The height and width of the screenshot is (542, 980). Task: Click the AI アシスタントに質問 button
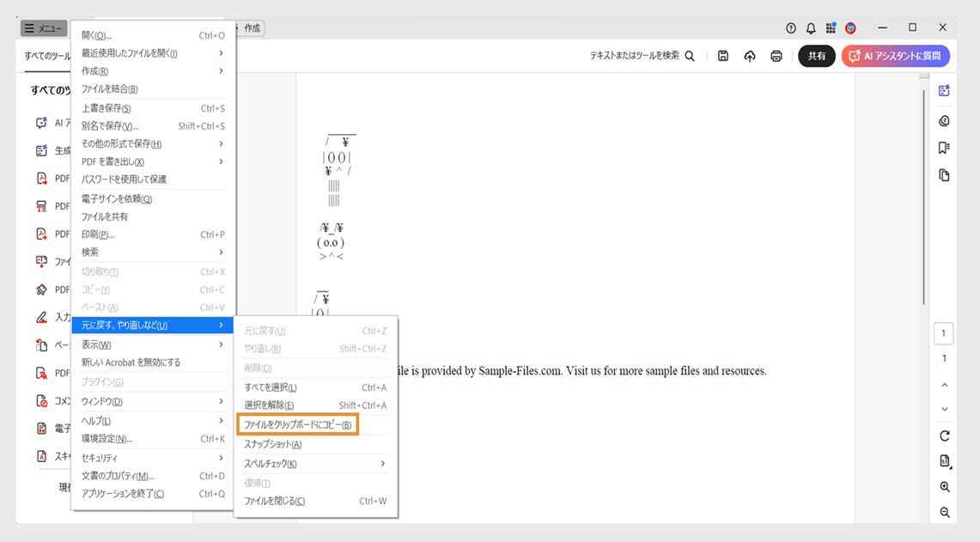coord(896,55)
